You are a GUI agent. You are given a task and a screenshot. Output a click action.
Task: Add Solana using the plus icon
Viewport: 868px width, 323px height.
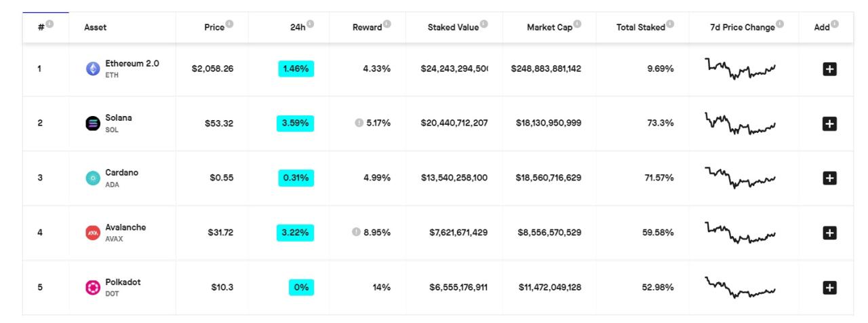point(829,123)
